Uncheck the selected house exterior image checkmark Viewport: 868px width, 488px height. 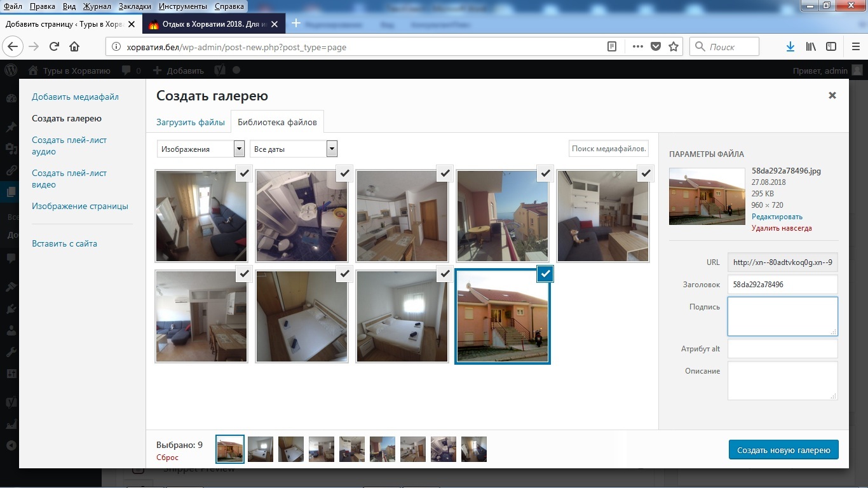pyautogui.click(x=545, y=273)
